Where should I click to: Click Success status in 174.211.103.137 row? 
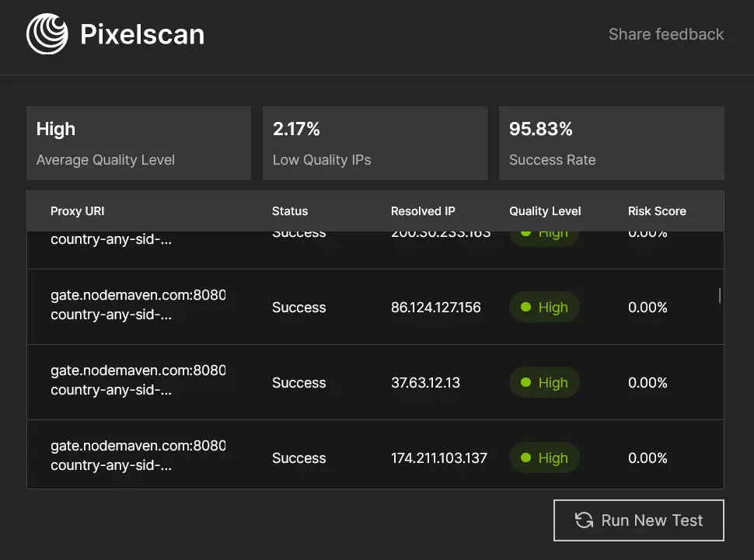[299, 458]
